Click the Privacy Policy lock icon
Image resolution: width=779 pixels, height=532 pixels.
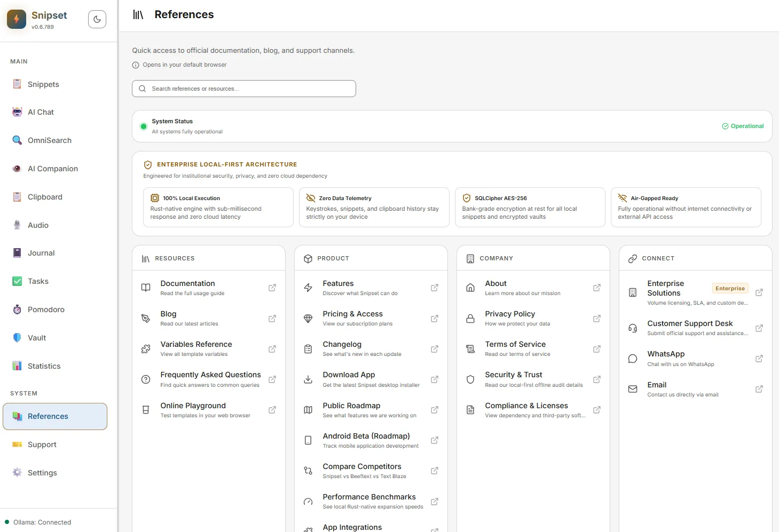click(470, 319)
